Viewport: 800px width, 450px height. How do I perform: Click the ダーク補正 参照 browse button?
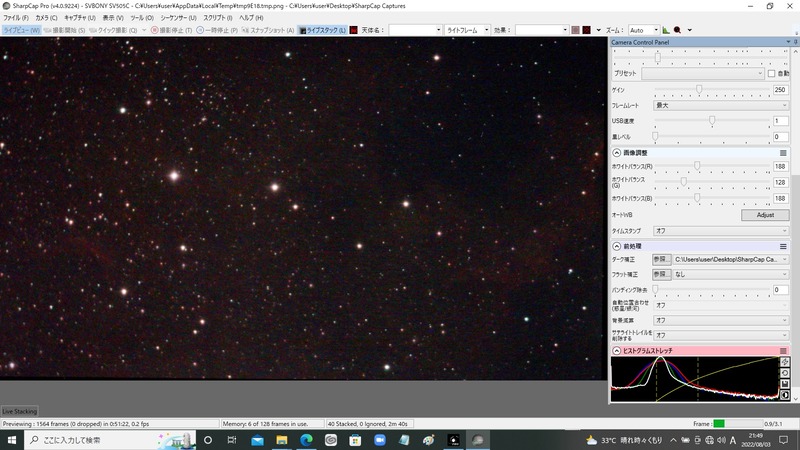[661, 260]
